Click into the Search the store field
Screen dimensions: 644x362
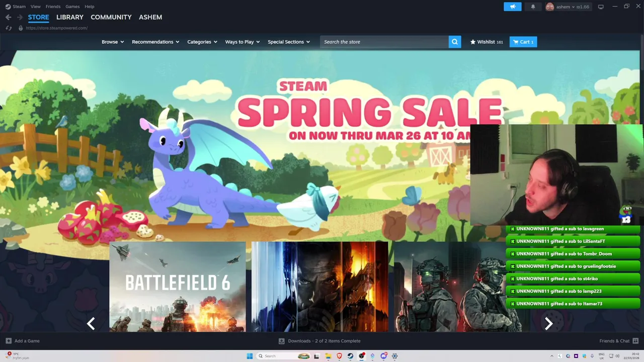coord(384,42)
